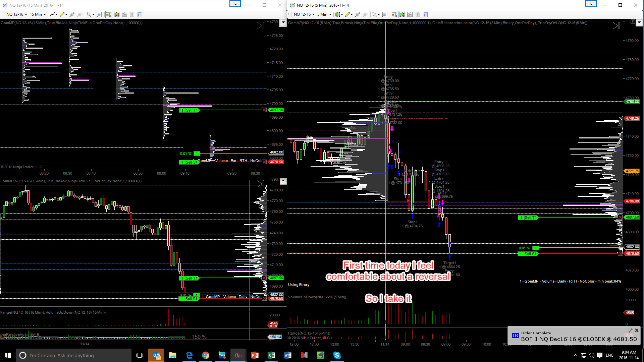The width and height of the screenshot is (644, 362).
Task: Open Outlook from taskbar
Action: 156,355
